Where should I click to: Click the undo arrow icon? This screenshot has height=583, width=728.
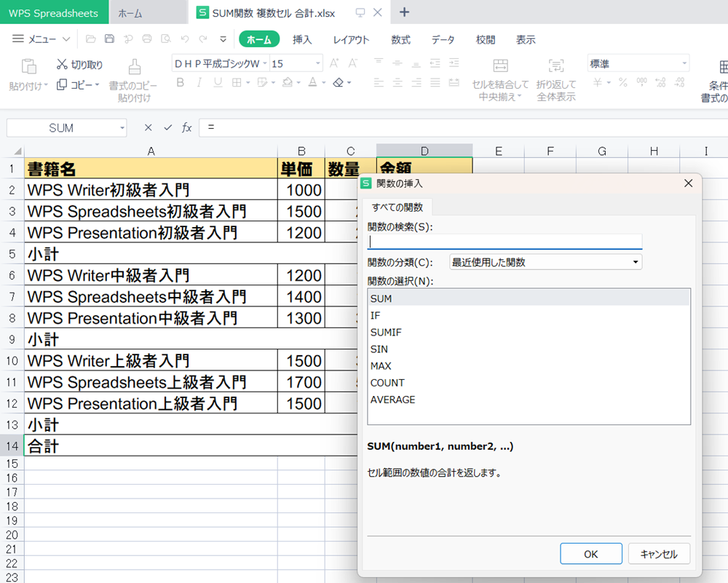tap(185, 39)
